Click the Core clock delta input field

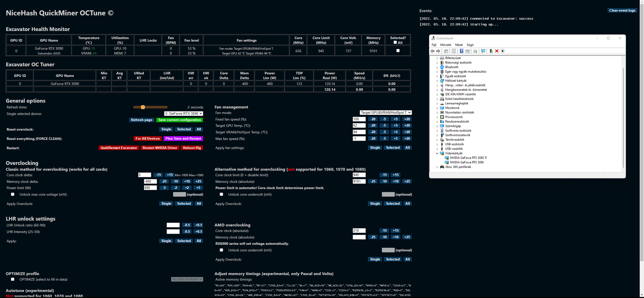coord(145,175)
